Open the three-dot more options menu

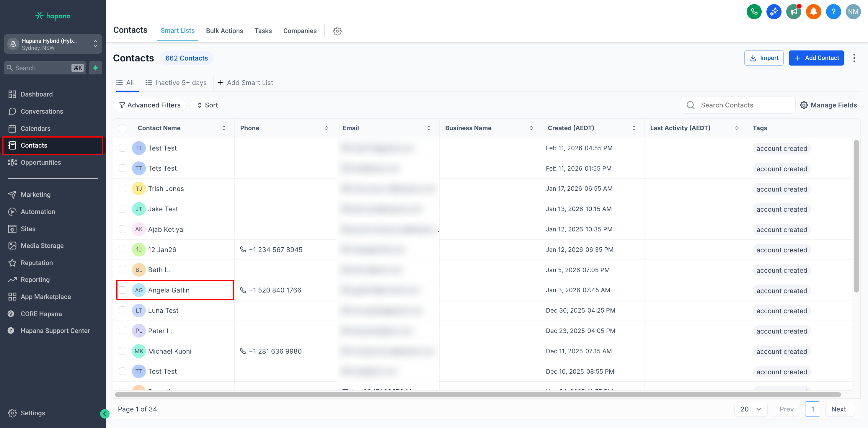(x=854, y=58)
